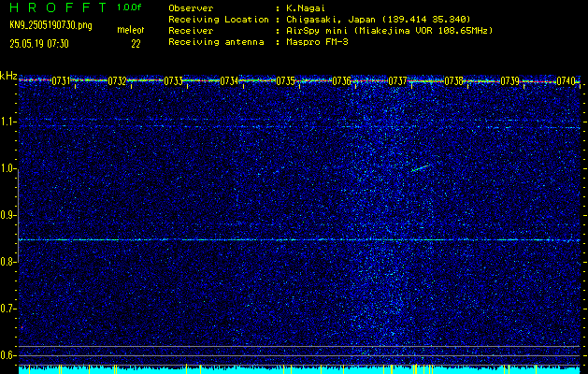This screenshot has width=588, height=374.
Task: Select the 1.00f version label
Action: (x=129, y=7)
